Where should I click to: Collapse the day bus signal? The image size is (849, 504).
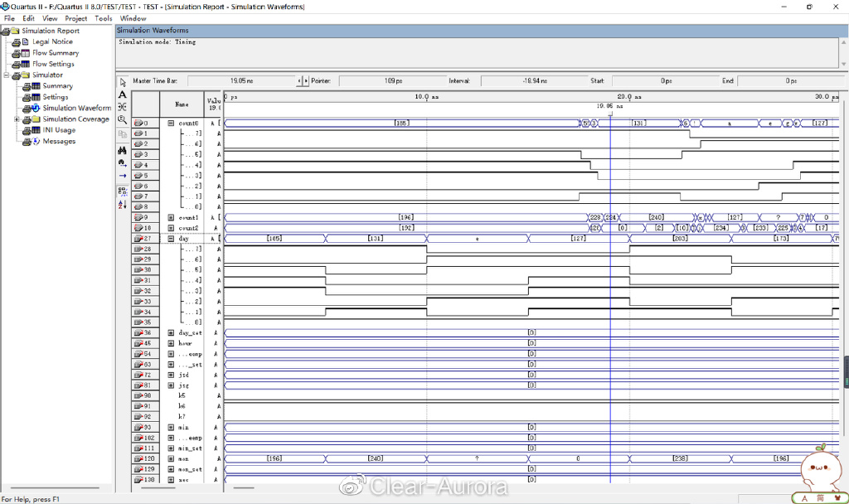pyautogui.click(x=171, y=239)
